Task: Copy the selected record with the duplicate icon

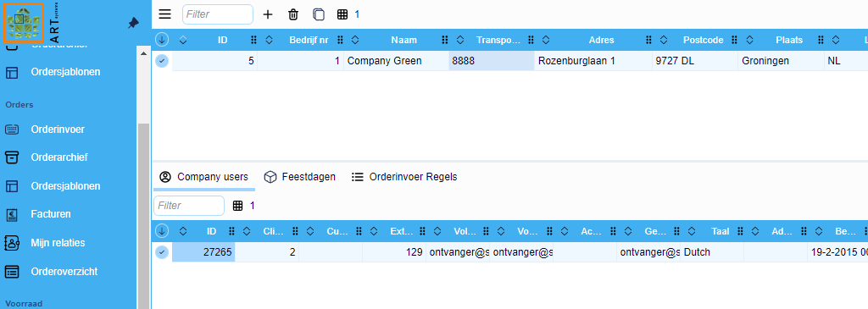Action: tap(319, 14)
